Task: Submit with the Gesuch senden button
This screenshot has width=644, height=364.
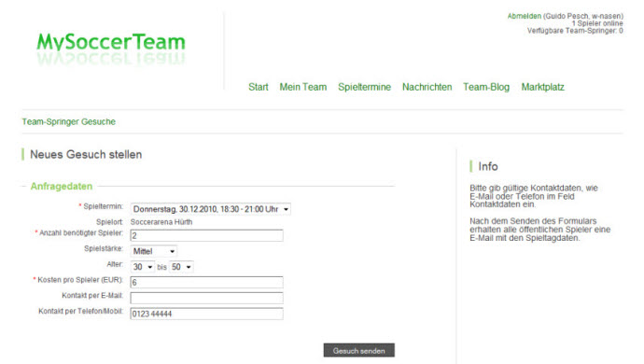Action: pyautogui.click(x=359, y=350)
